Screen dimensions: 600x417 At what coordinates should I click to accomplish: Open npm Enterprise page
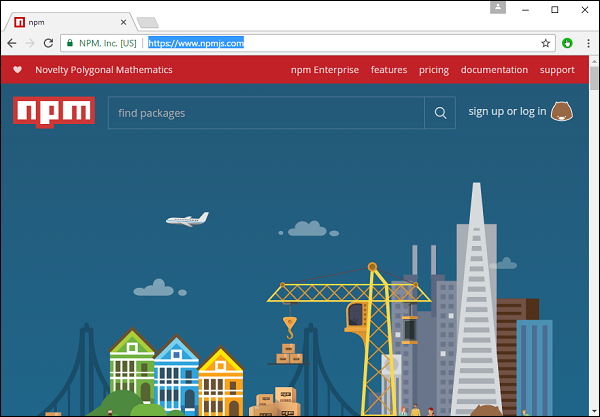(325, 70)
